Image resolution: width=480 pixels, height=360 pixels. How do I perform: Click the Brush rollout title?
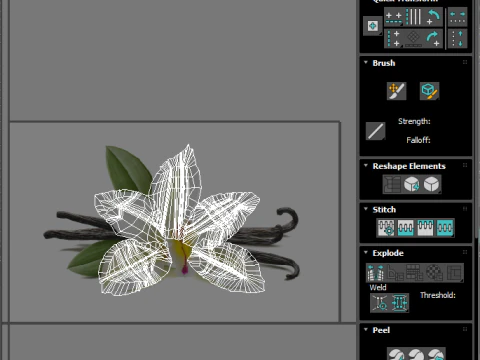click(x=384, y=63)
